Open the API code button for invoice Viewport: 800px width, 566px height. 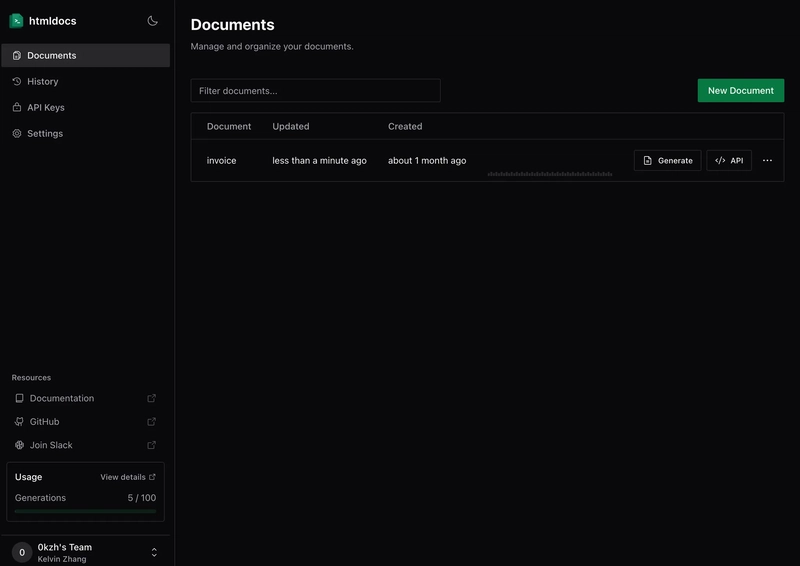(x=729, y=160)
